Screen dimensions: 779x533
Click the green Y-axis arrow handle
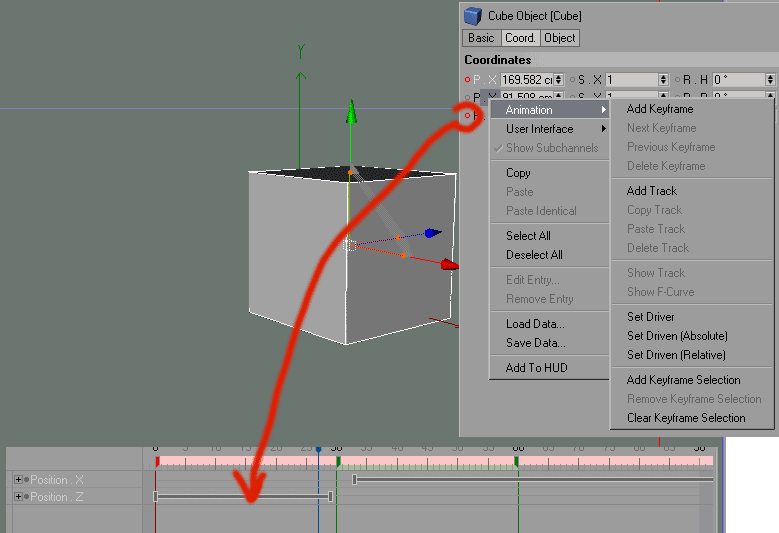pyautogui.click(x=351, y=112)
